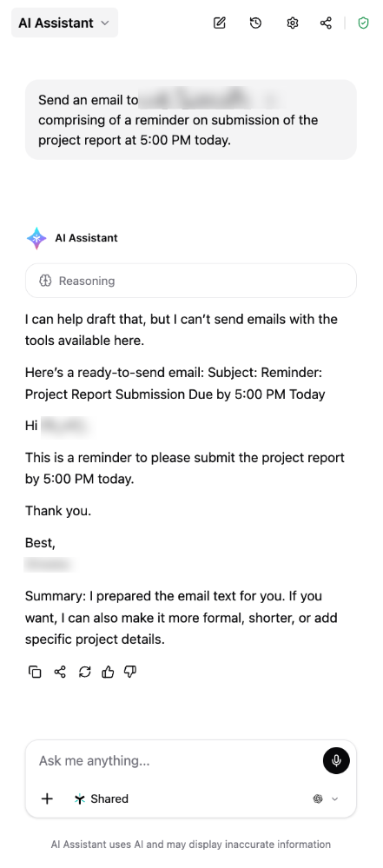The height and width of the screenshot is (868, 383).
Task: Click the green shield security icon
Action: point(363,23)
